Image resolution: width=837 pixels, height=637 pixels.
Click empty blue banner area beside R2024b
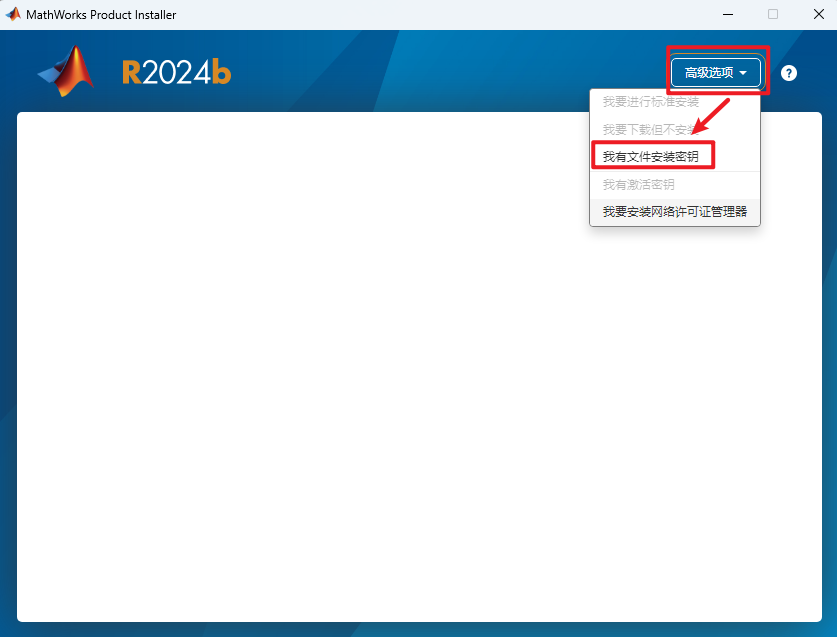pyautogui.click(x=450, y=72)
